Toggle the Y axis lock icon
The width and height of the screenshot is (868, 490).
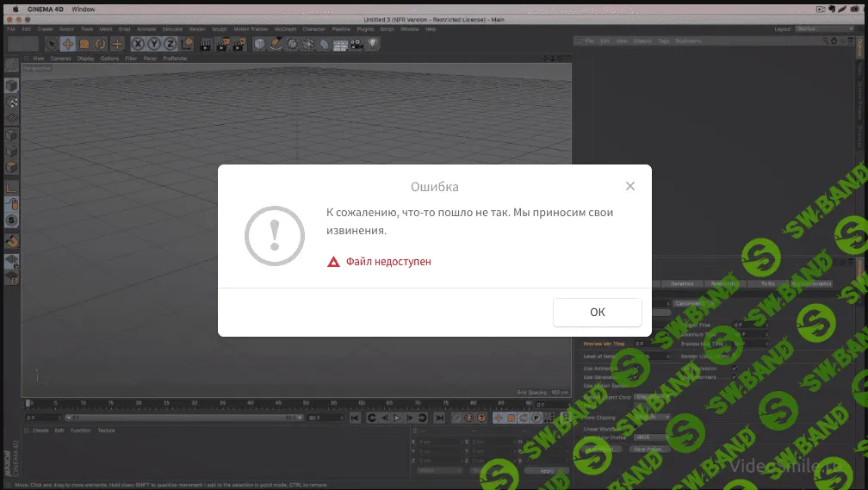(x=153, y=44)
